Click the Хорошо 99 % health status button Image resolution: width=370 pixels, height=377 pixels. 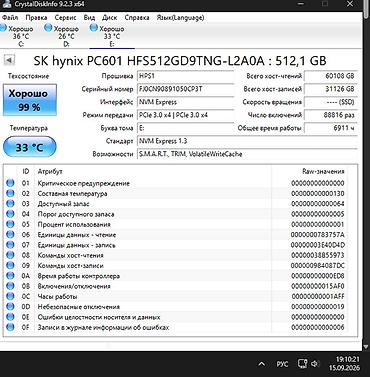point(30,100)
